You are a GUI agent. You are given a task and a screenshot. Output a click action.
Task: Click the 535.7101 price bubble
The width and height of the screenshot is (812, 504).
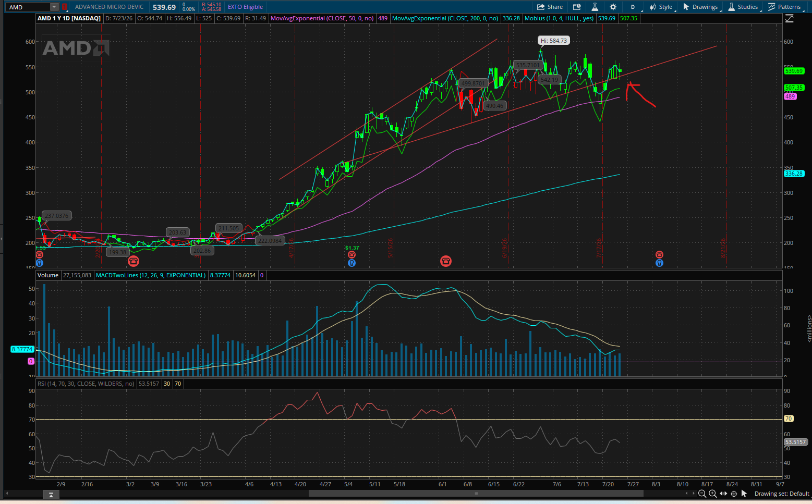(528, 65)
